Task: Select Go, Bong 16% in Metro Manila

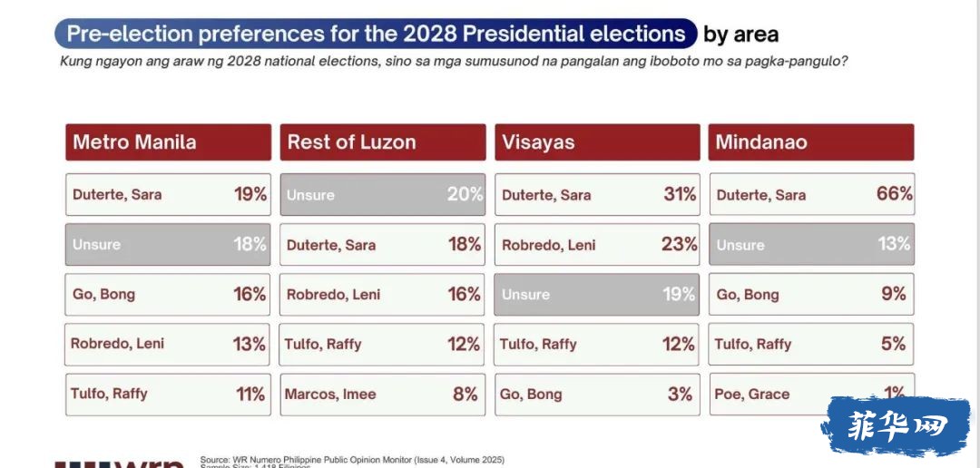Action: (168, 294)
